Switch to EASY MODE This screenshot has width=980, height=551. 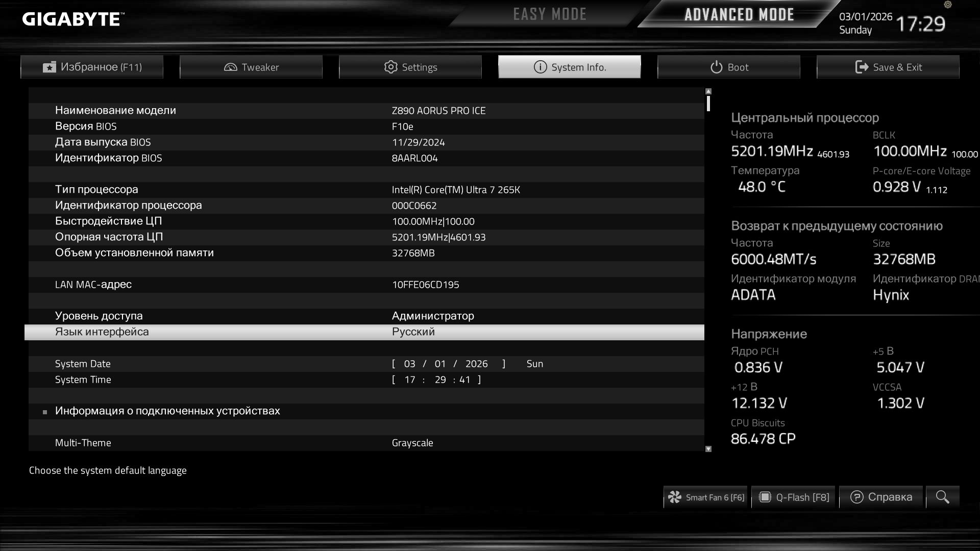click(550, 14)
